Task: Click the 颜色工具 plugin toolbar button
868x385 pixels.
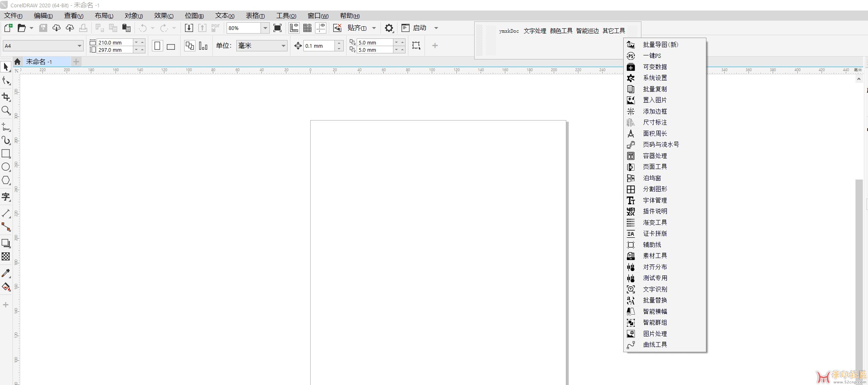Action: tap(561, 31)
